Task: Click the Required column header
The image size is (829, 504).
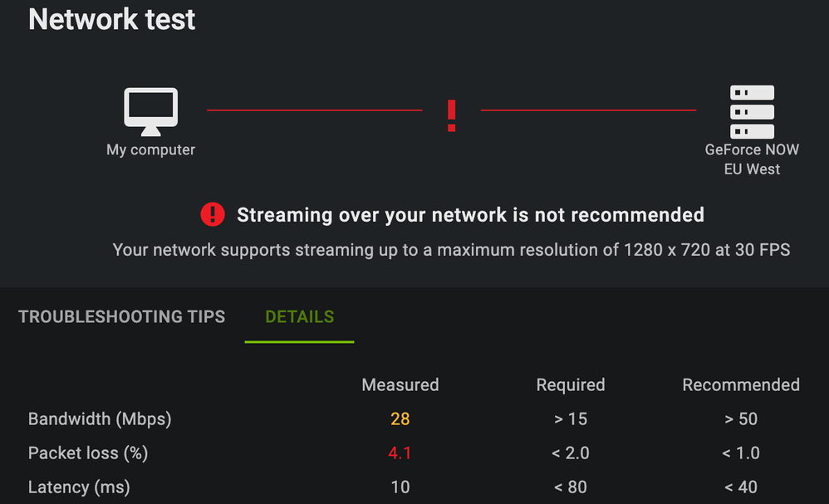Action: [571, 384]
